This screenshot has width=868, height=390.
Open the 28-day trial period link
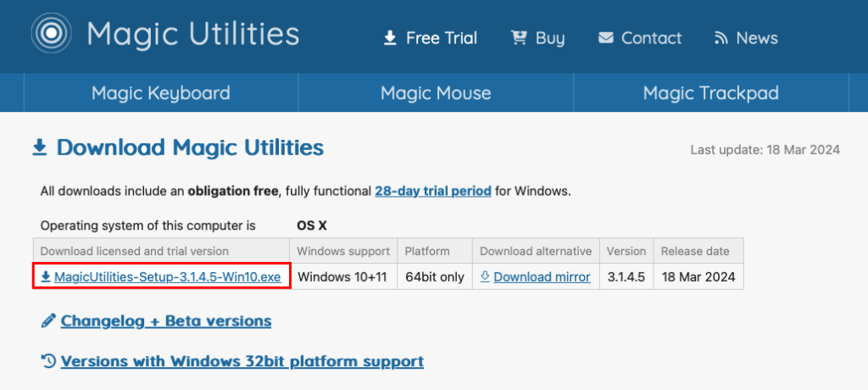click(432, 192)
